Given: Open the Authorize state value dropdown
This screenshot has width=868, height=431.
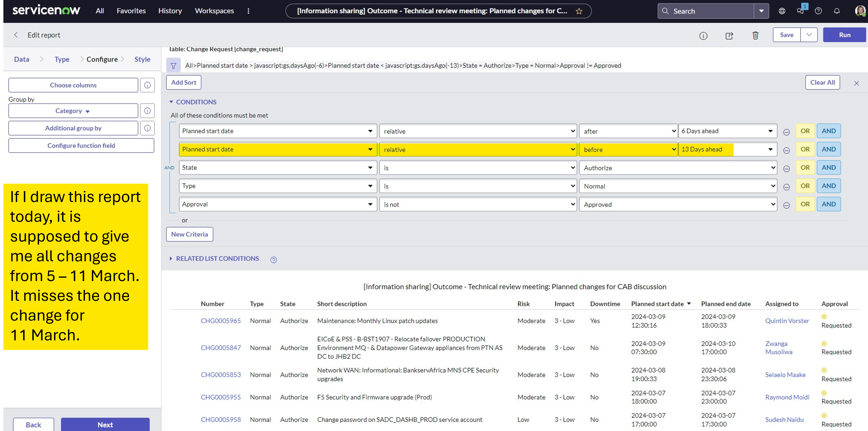Looking at the screenshot, I should tap(678, 168).
